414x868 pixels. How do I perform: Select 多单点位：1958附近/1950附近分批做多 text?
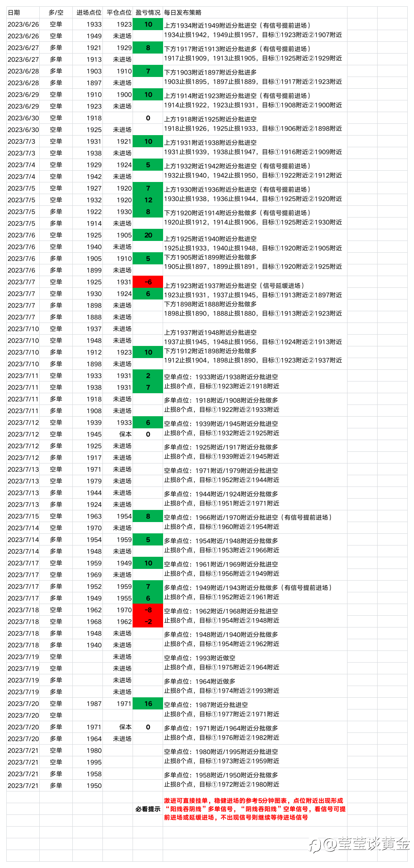221,775
